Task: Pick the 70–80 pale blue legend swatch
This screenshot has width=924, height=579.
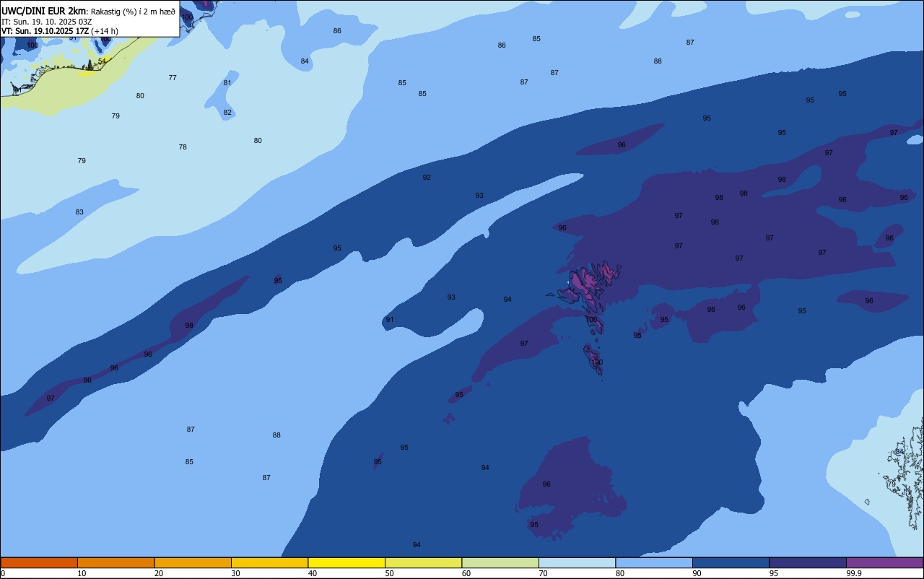Action: 577,562
